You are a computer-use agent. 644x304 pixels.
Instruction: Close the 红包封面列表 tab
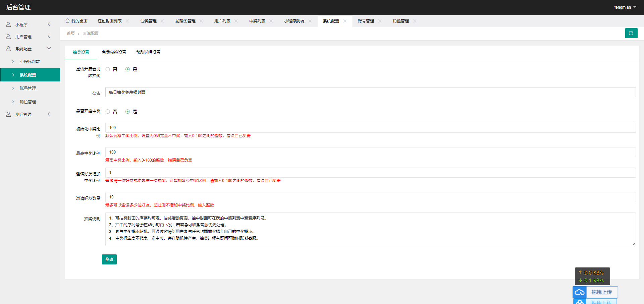(127, 21)
